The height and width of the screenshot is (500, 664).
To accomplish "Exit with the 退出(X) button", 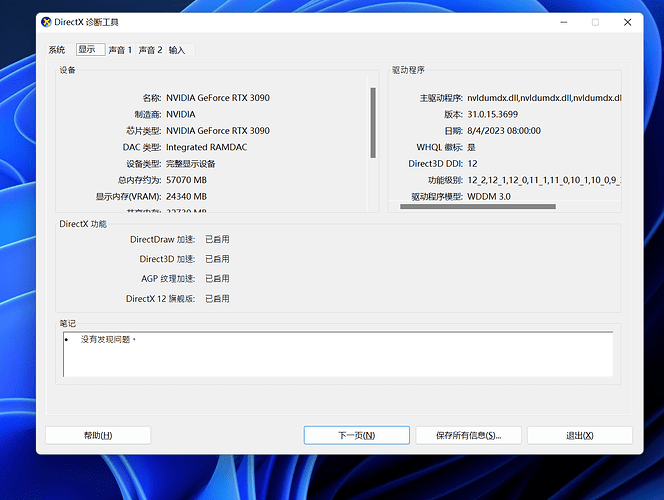I will pos(580,435).
